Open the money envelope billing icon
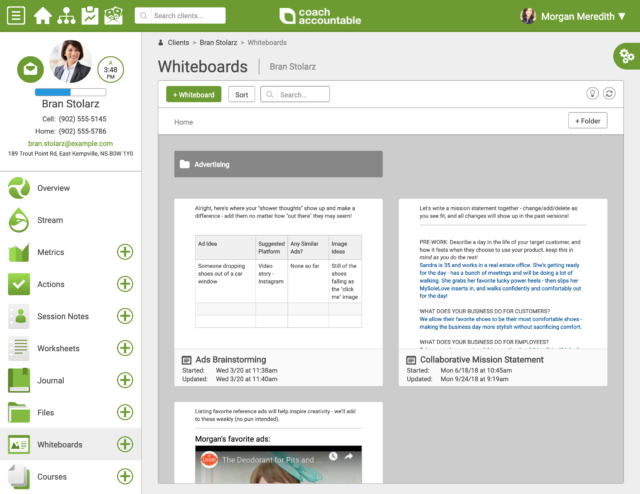 (113, 16)
